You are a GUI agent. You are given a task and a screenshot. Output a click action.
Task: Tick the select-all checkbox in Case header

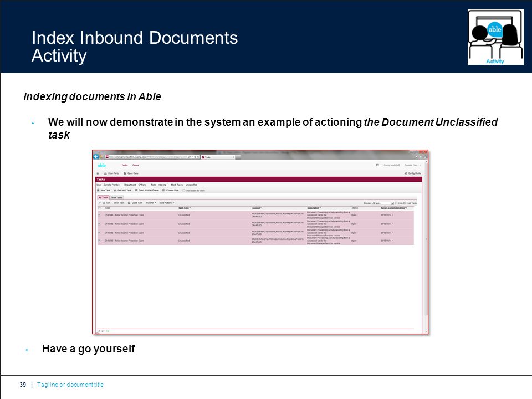point(99,208)
